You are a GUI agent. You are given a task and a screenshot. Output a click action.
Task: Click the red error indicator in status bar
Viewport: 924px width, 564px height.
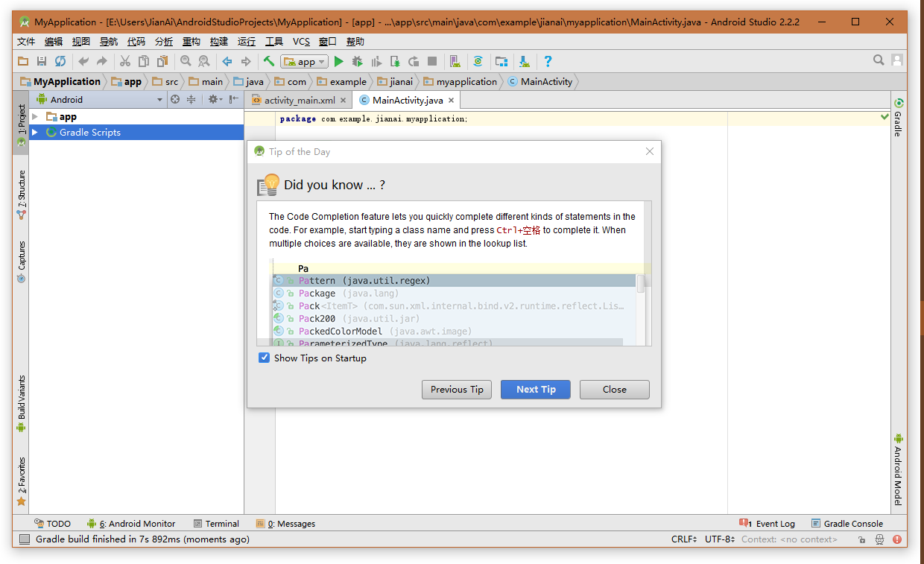pos(897,539)
